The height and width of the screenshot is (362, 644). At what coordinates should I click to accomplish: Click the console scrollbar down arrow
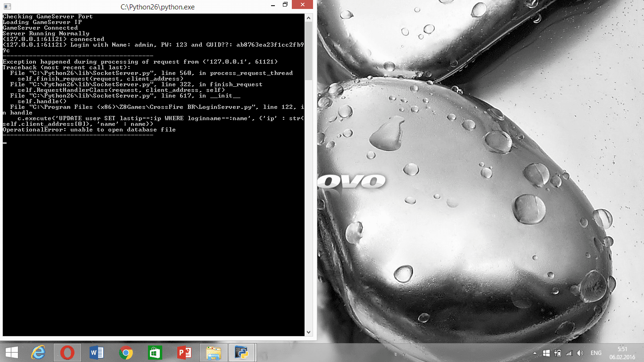pos(309,332)
